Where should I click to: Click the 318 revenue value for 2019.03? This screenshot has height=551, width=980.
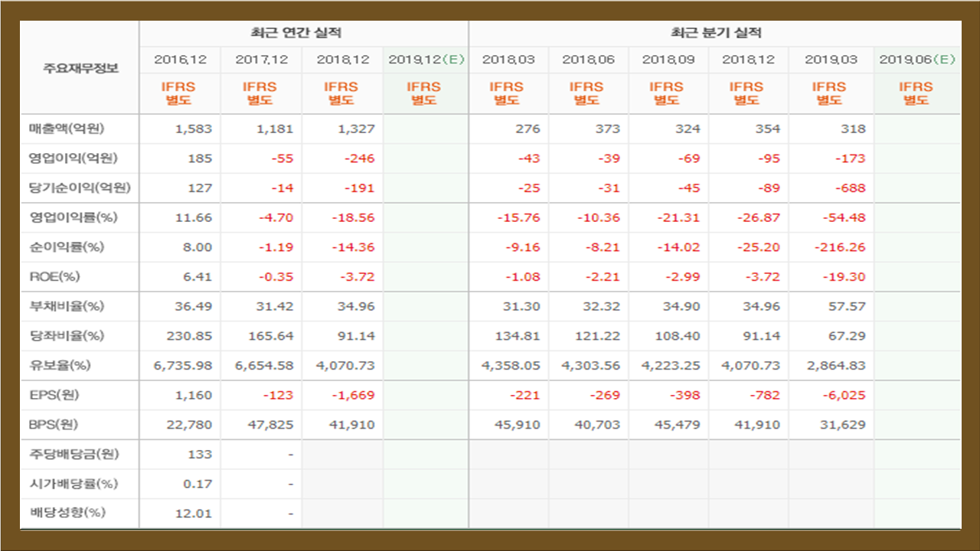pos(854,129)
